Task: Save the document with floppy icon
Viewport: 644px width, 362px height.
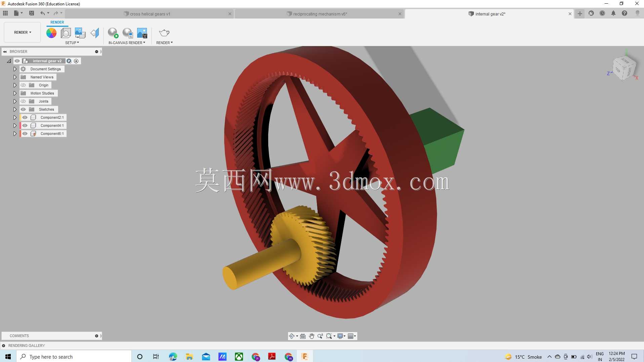Action: [x=32, y=13]
